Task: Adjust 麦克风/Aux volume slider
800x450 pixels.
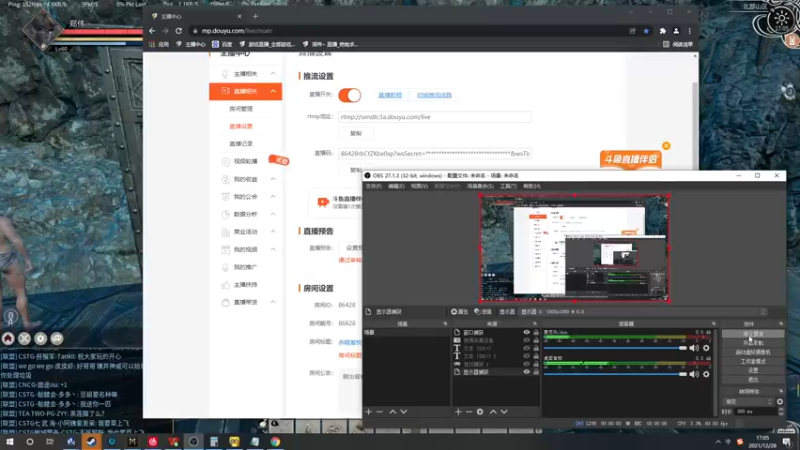Action: pyautogui.click(x=615, y=348)
